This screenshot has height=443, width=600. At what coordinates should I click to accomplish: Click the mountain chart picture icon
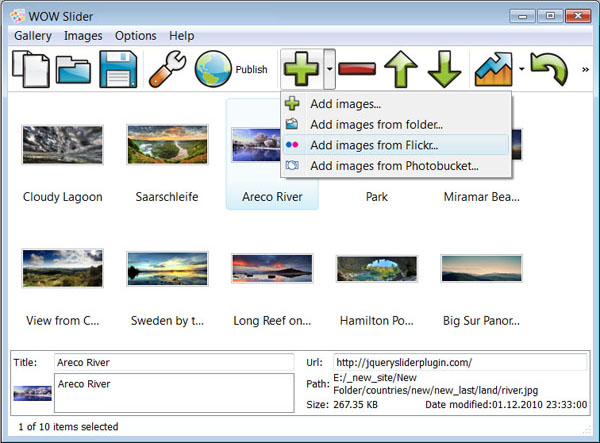[494, 69]
